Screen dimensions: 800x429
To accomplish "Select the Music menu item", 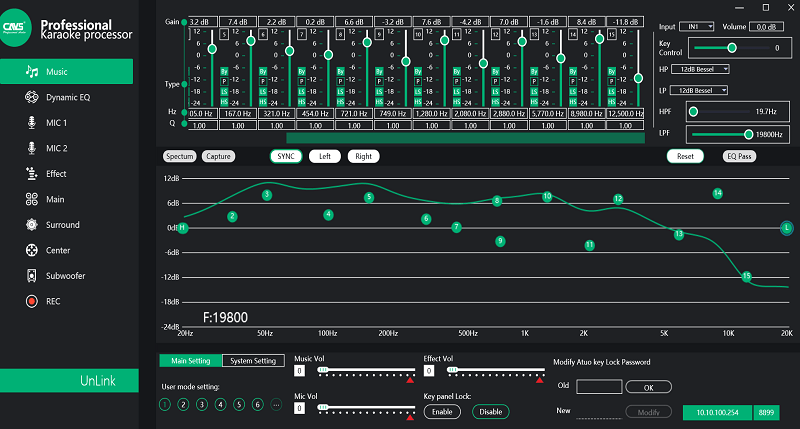I will click(66, 71).
